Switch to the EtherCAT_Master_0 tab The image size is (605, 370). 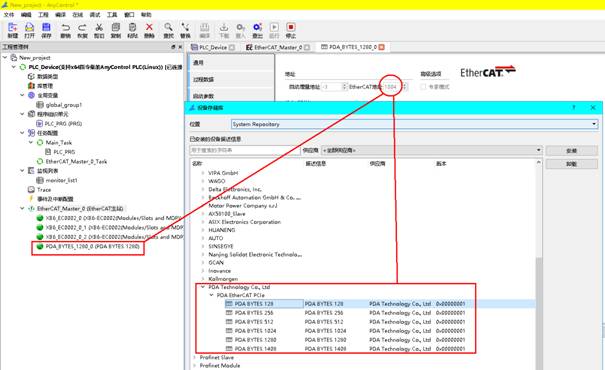tap(277, 47)
